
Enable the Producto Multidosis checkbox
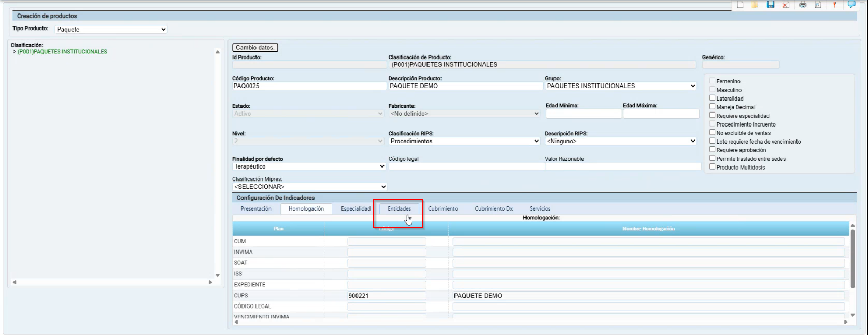point(713,166)
